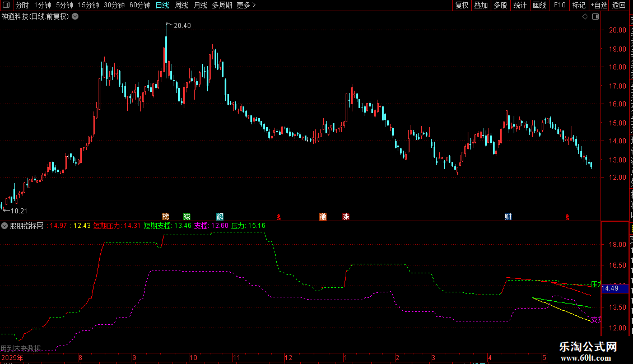The width and height of the screenshot is (633, 364).
Task: Open the 多股 multi-stock view
Action: [500, 5]
